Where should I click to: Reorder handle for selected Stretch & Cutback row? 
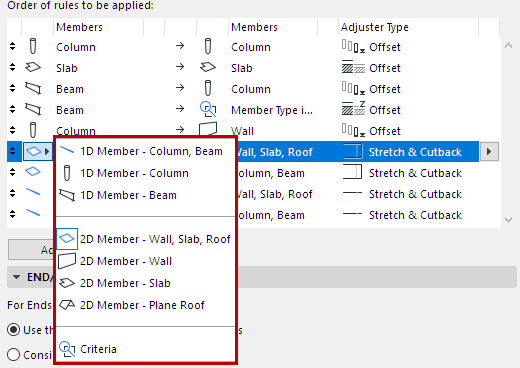coord(13,151)
